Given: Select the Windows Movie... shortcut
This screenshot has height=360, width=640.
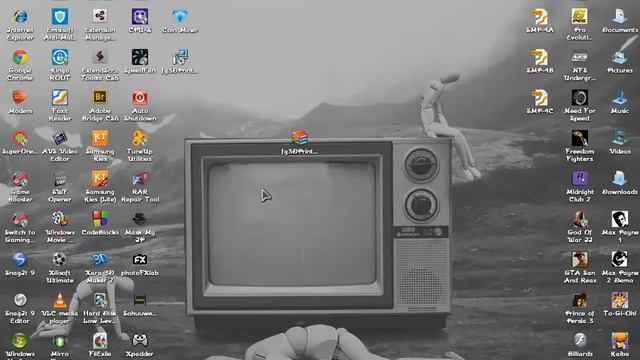Looking at the screenshot, I should (60, 219).
